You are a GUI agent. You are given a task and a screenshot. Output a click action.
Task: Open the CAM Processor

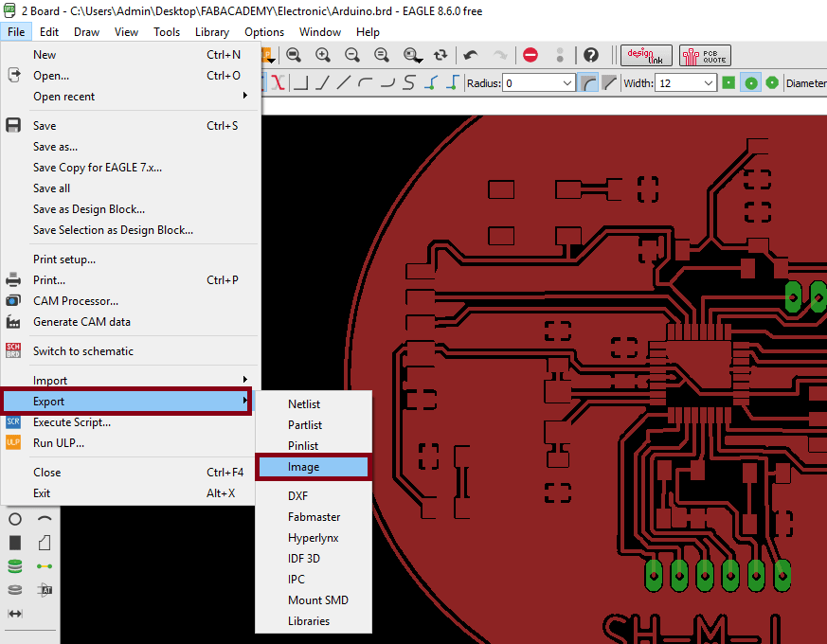coord(131,301)
